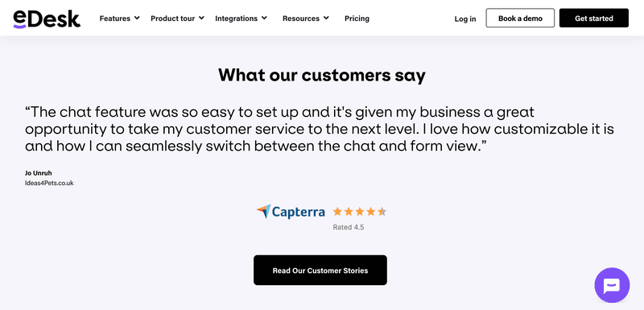Click the Rated 4.5 text
Image resolution: width=644 pixels, height=310 pixels.
tap(349, 227)
